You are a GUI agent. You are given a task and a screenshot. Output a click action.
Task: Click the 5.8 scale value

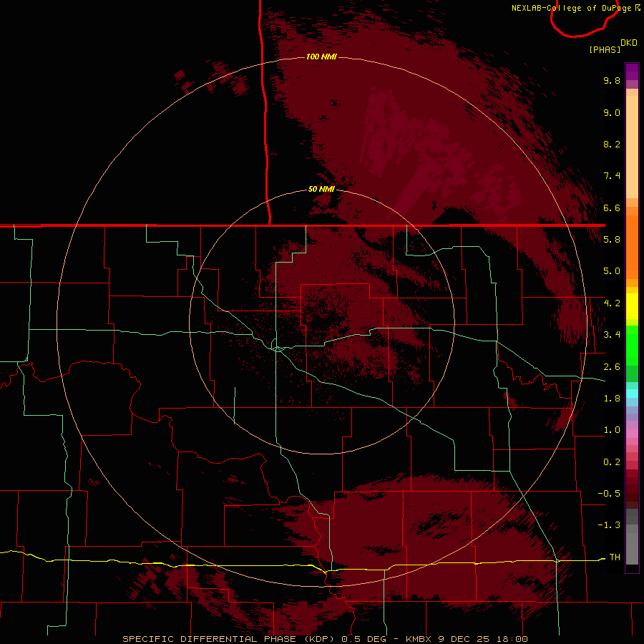(x=612, y=240)
